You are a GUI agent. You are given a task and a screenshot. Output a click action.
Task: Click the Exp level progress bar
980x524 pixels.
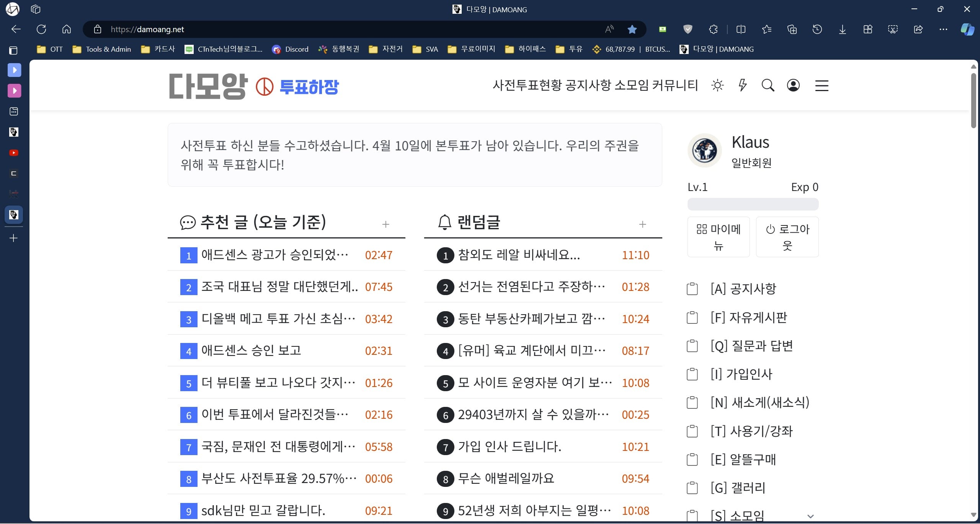tap(753, 204)
